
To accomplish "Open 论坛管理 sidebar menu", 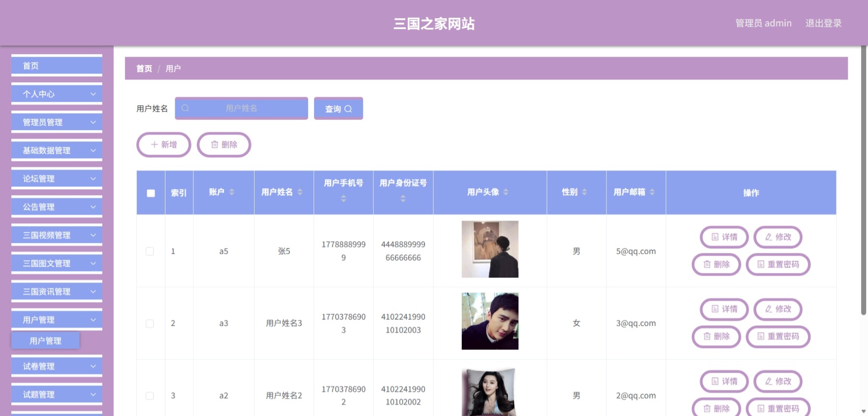I will [57, 178].
